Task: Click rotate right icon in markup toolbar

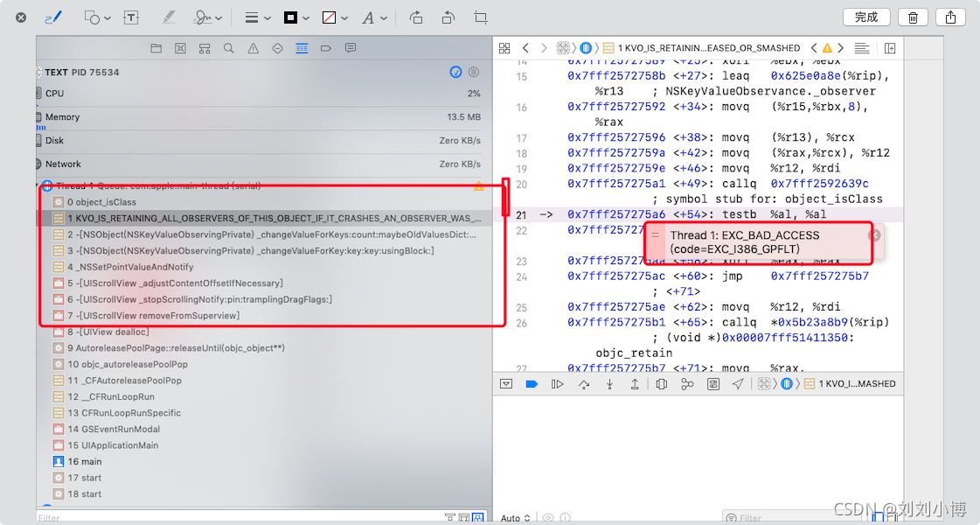Action: (x=416, y=17)
